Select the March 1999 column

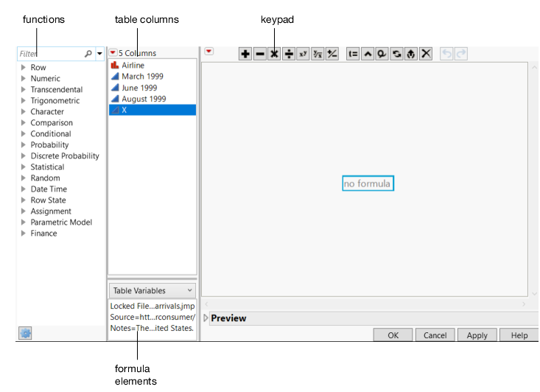point(152,77)
